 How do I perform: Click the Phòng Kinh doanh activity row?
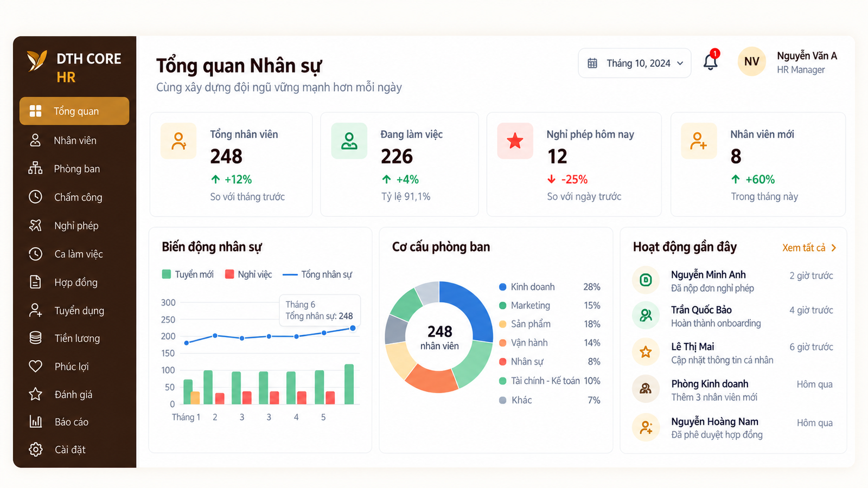(x=733, y=390)
